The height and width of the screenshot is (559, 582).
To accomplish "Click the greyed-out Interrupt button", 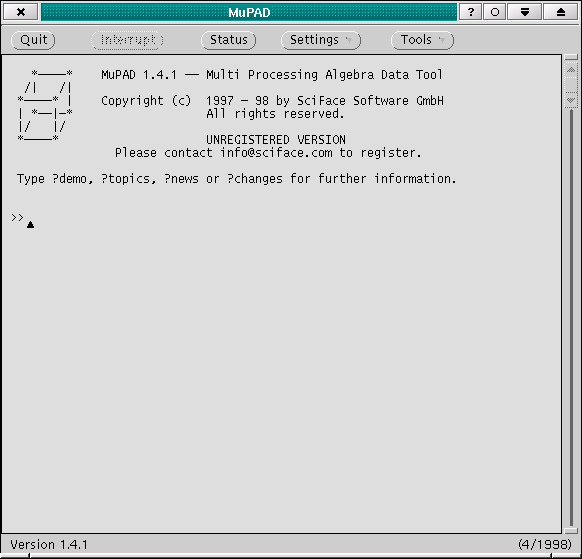I will 127,40.
